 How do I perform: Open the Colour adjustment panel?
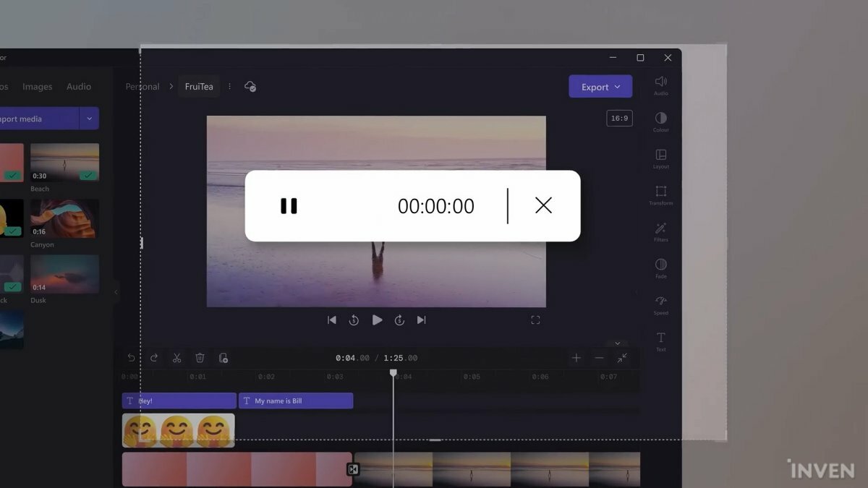[x=660, y=121]
